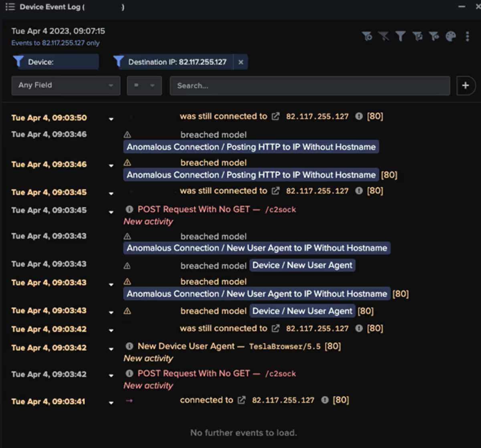
Task: Click the plus button to add filter
Action: click(465, 85)
